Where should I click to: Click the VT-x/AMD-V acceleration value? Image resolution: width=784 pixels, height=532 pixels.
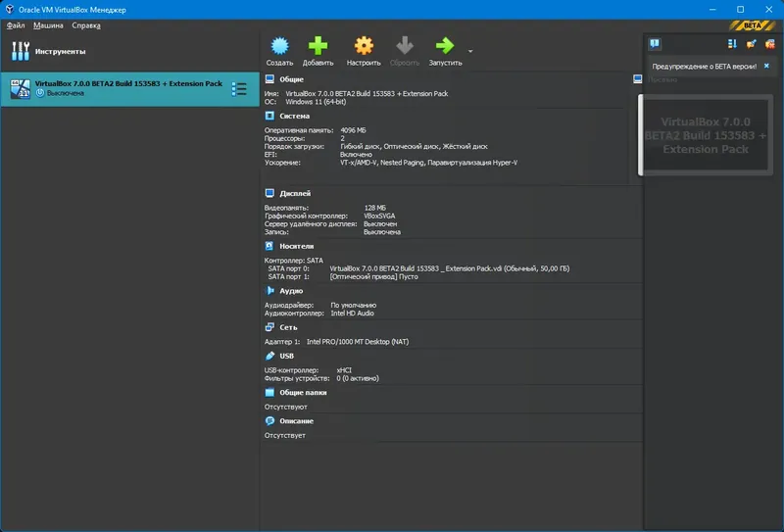coord(428,163)
